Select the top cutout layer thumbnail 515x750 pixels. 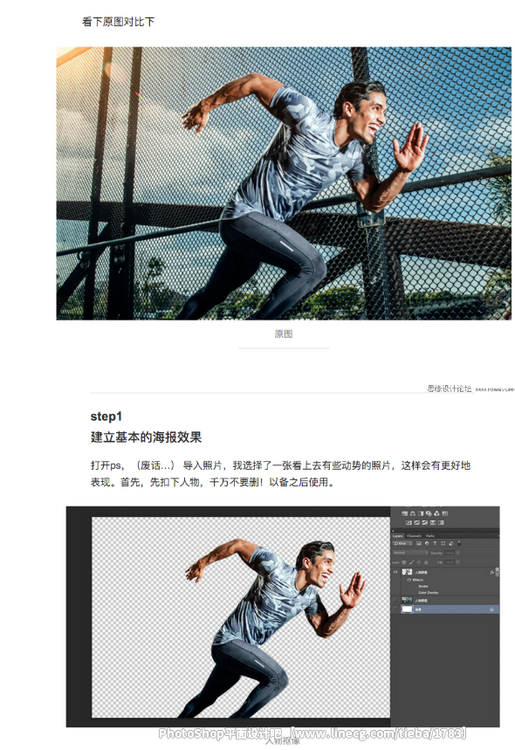point(407,572)
